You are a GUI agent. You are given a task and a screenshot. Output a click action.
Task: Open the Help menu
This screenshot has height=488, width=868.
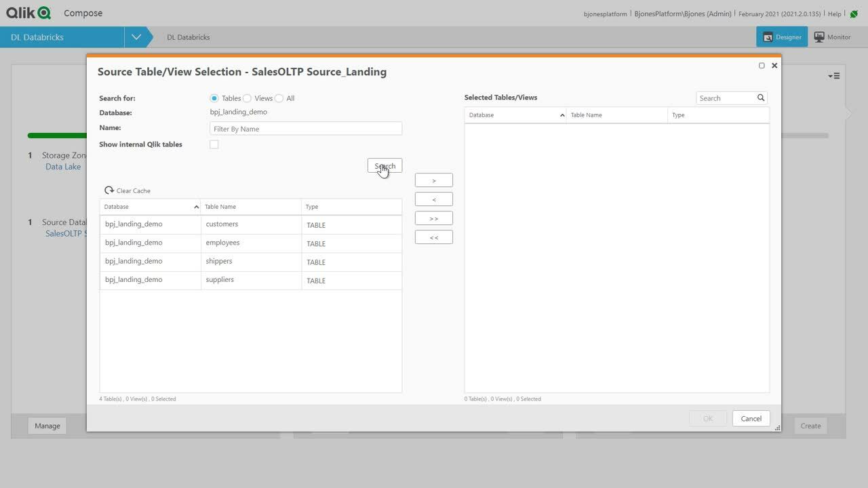tap(834, 14)
